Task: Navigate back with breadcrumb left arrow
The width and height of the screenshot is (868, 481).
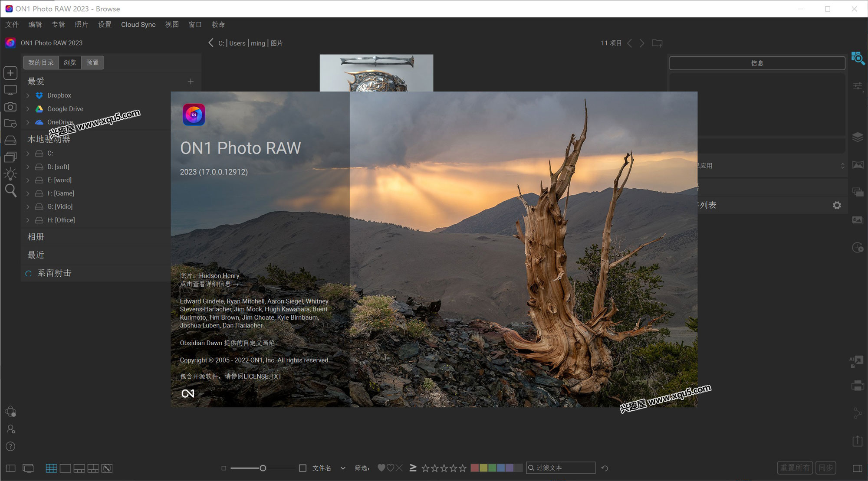Action: click(211, 43)
